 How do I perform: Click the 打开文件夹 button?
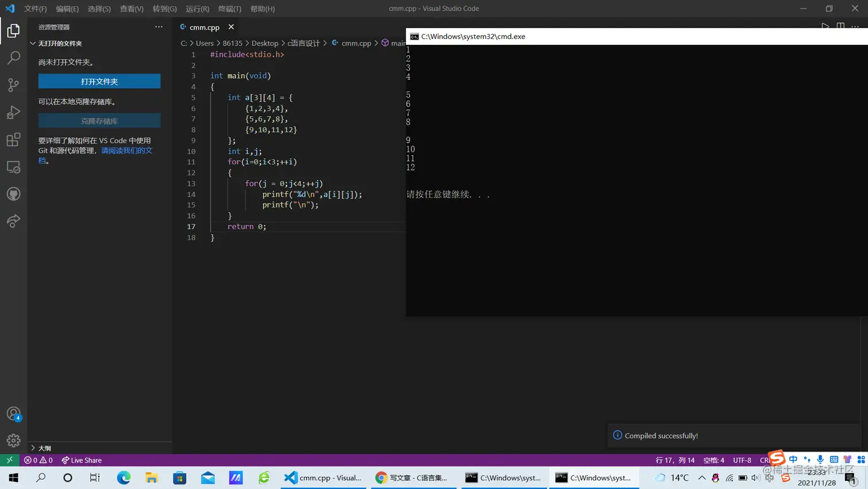click(x=99, y=82)
